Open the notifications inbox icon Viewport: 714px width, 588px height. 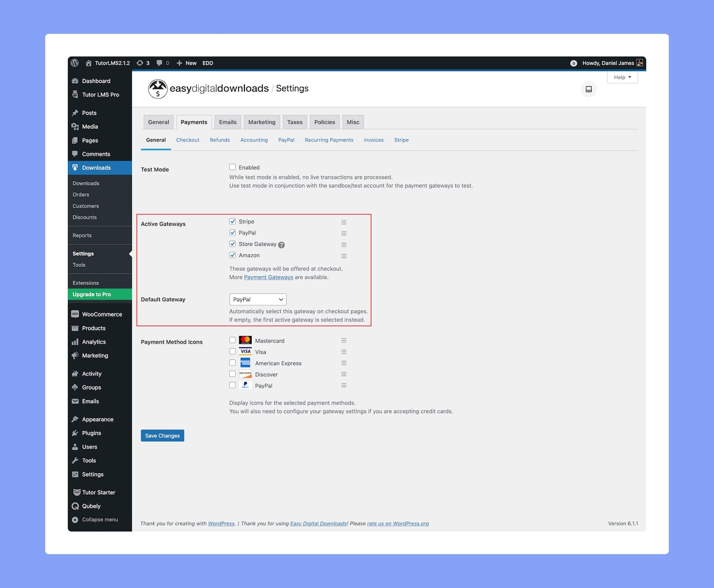pyautogui.click(x=588, y=89)
